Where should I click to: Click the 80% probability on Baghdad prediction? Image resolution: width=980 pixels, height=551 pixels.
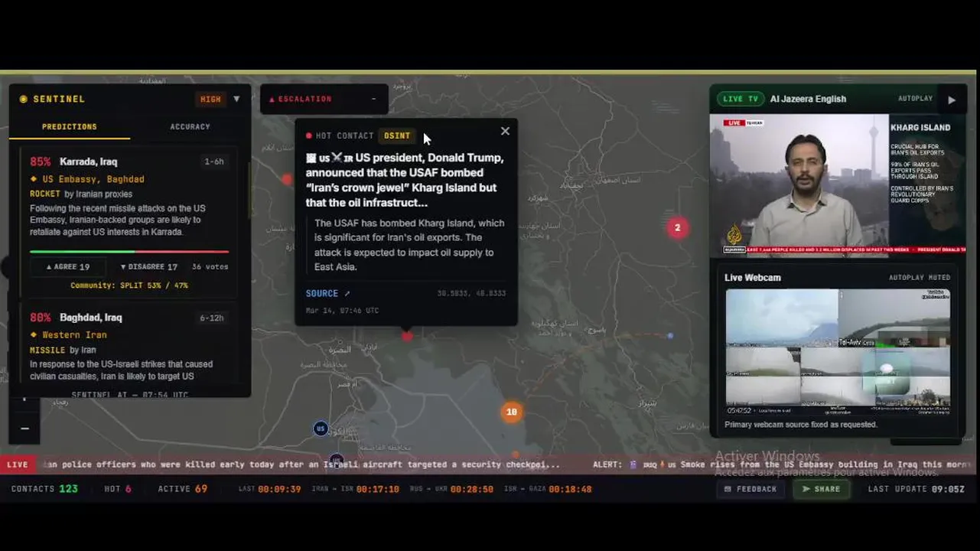41,318
